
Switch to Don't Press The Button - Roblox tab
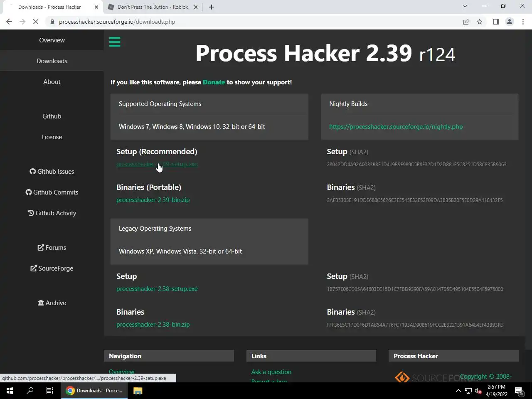(153, 7)
